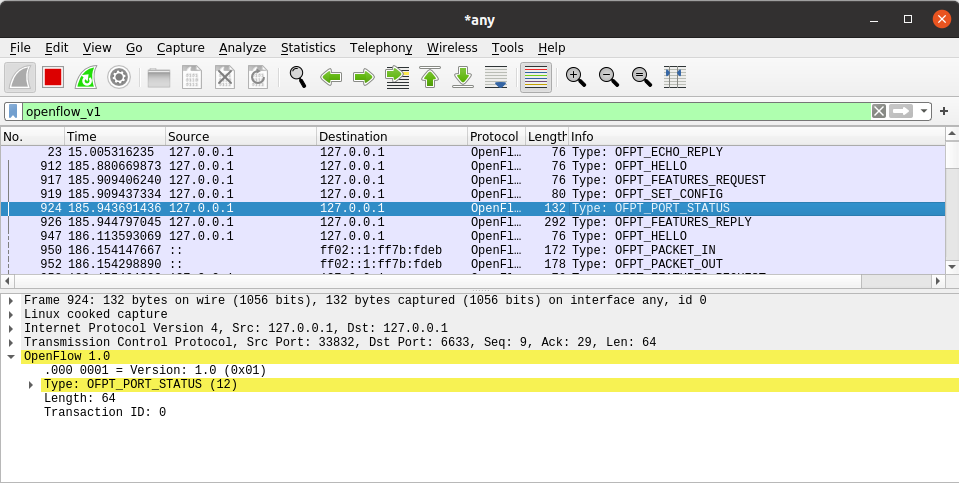Open the File menu
The width and height of the screenshot is (959, 483).
pos(20,48)
